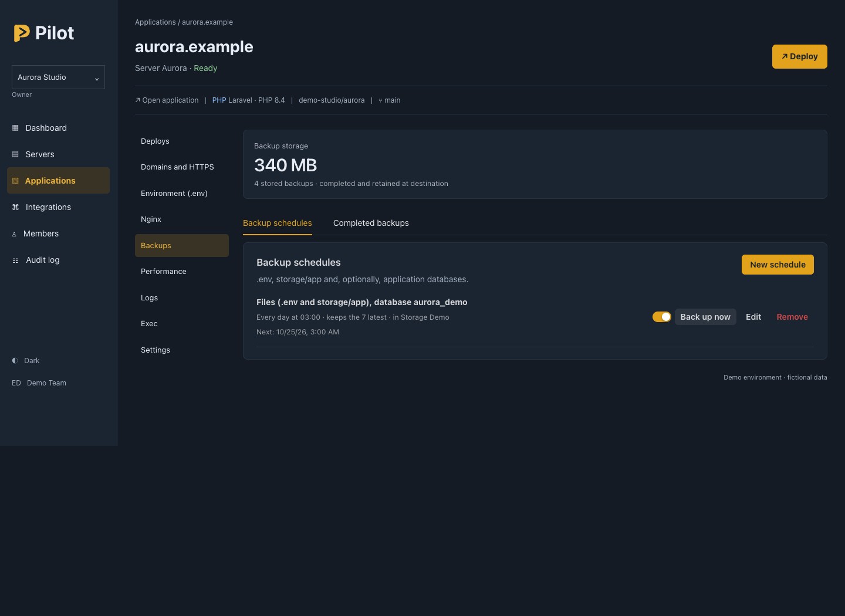Viewport: 845px width, 616px height.
Task: Click the Next: 10/25/26, 3:00 AM text
Action: point(298,332)
